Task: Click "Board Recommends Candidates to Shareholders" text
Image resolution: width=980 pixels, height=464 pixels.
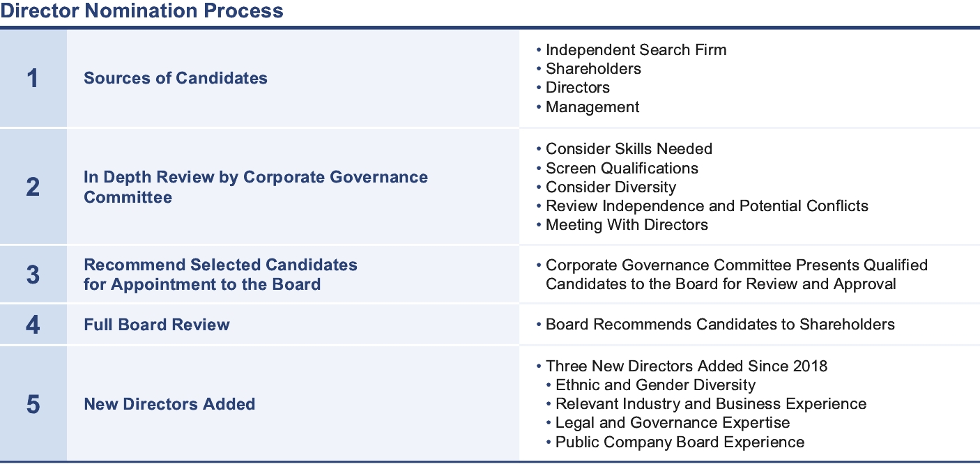Action: point(720,325)
